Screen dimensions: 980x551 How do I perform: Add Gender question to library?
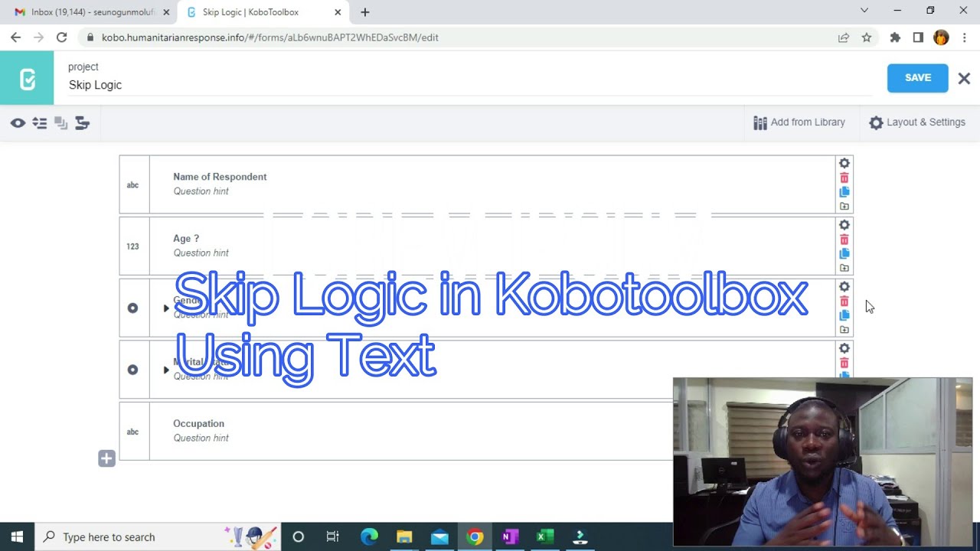[844, 330]
